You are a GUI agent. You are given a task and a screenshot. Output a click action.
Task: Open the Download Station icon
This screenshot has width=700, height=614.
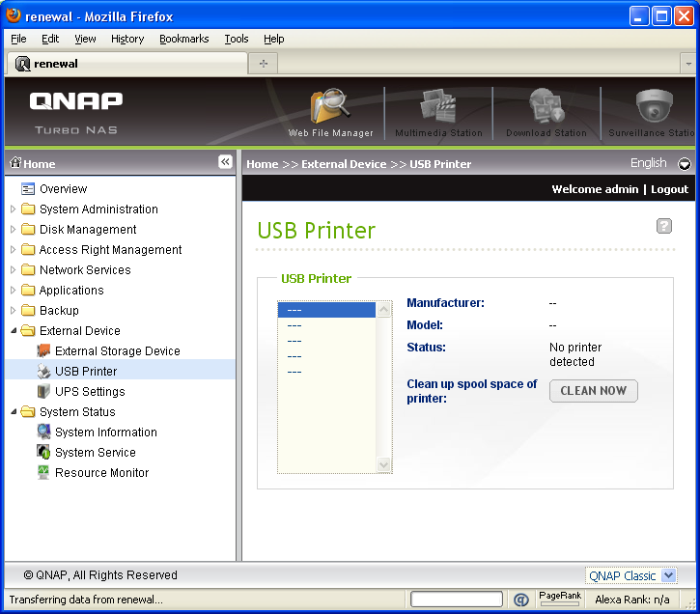[x=546, y=106]
